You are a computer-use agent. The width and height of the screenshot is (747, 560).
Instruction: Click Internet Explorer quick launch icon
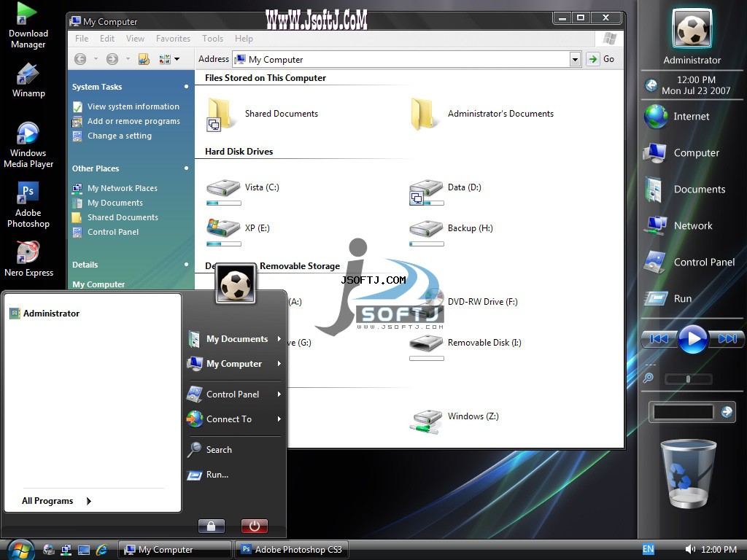[x=101, y=550]
